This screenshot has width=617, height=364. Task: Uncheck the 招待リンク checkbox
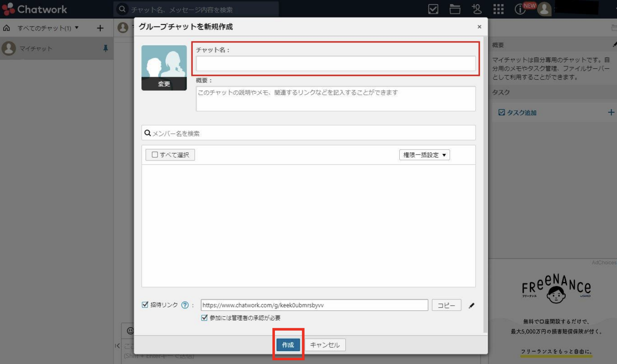[145, 305]
